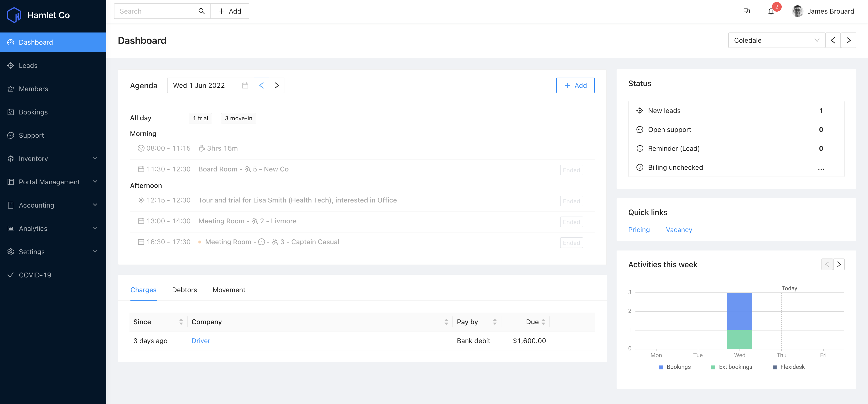This screenshot has height=404, width=868.
Task: Switch to the Debtors tab
Action: [x=184, y=290]
